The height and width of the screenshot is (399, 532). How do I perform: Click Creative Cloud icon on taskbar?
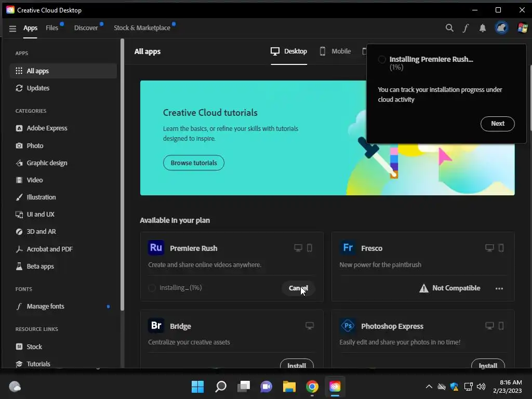(335, 387)
